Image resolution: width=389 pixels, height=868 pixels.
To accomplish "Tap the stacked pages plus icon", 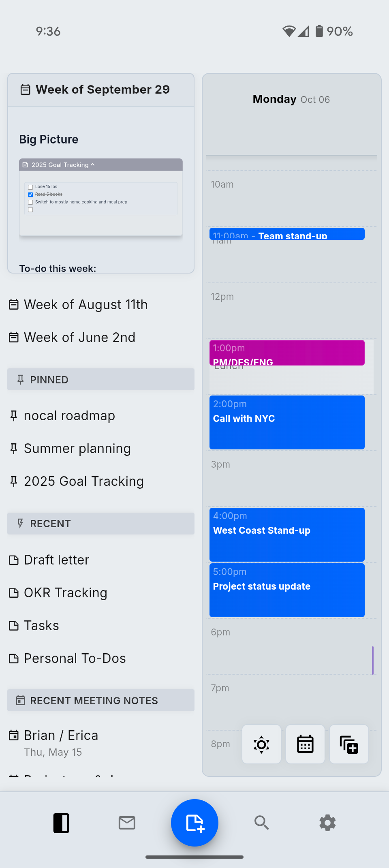I will (x=349, y=744).
